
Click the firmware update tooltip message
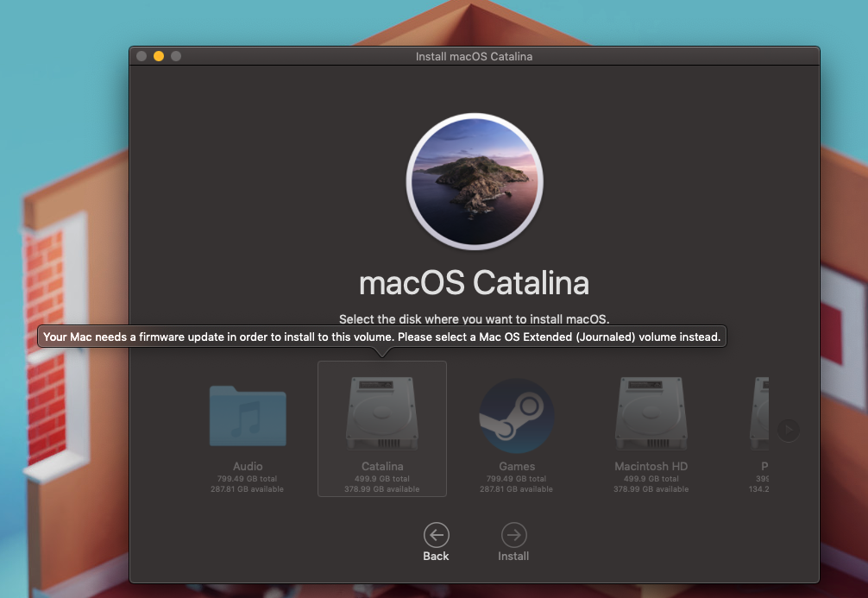tap(382, 337)
